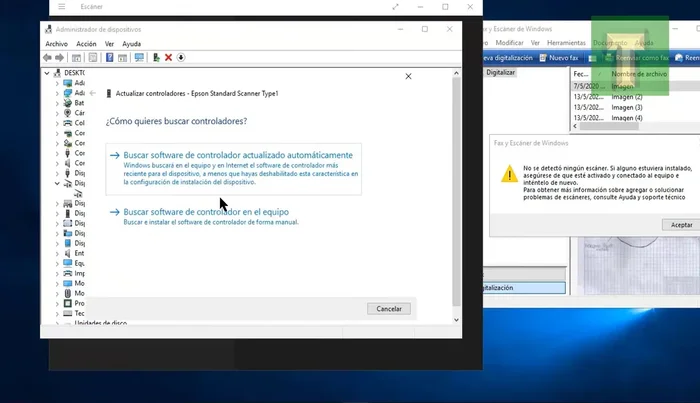Click the Mo mouse icon in the device tree
This screenshot has height=403, width=700.
(x=67, y=293)
